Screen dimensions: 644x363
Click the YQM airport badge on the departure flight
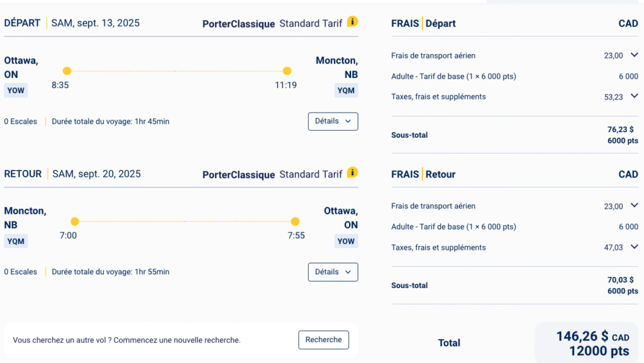(346, 91)
